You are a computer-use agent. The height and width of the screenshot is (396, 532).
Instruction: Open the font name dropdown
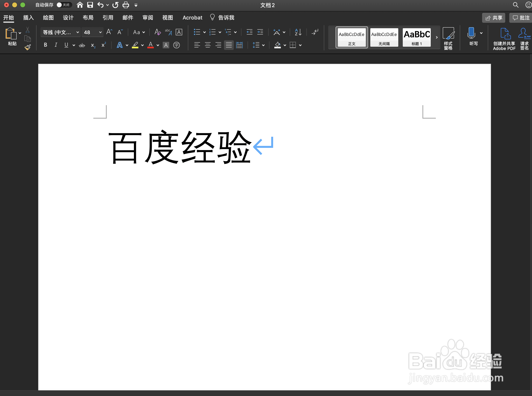[77, 32]
